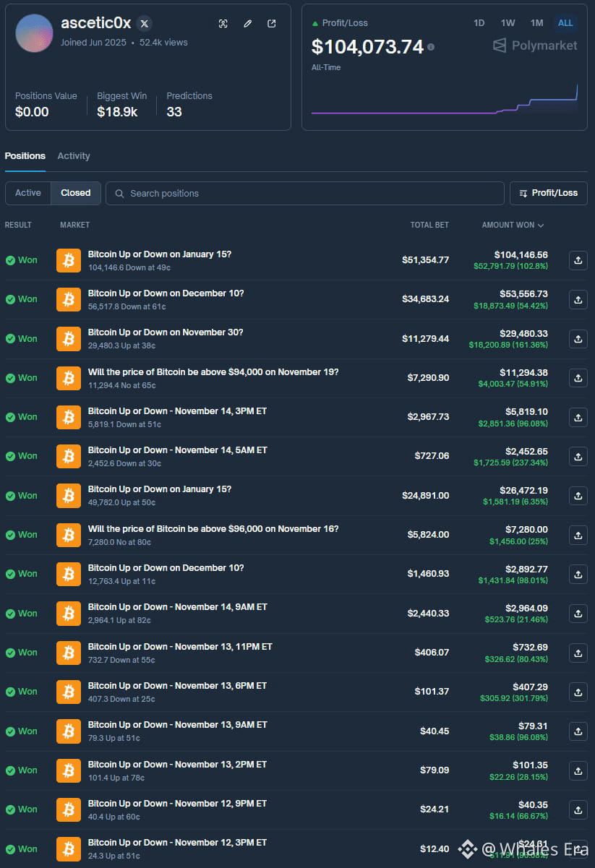
Task: Select the Positions tab
Action: click(25, 155)
